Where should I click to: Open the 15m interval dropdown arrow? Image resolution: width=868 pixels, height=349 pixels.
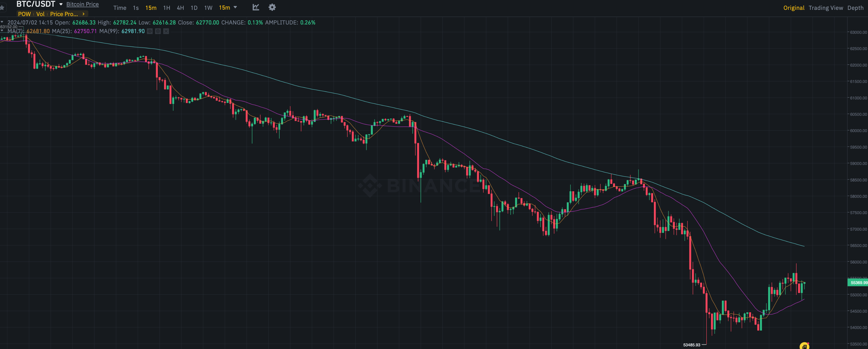pos(235,7)
